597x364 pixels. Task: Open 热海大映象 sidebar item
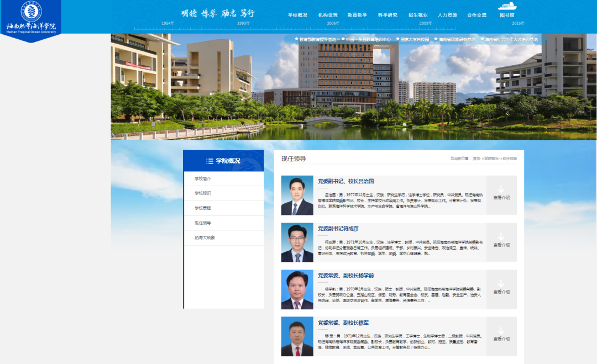[205, 238]
